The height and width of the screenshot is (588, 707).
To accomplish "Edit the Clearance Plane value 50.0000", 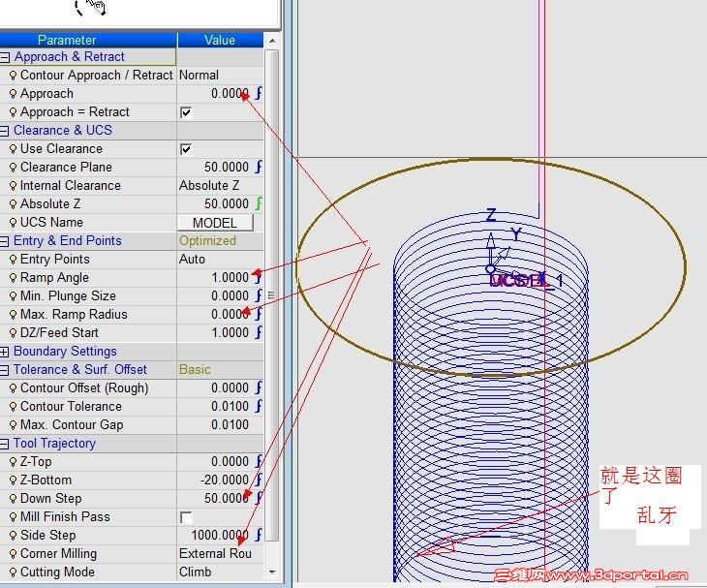I will coord(227,167).
